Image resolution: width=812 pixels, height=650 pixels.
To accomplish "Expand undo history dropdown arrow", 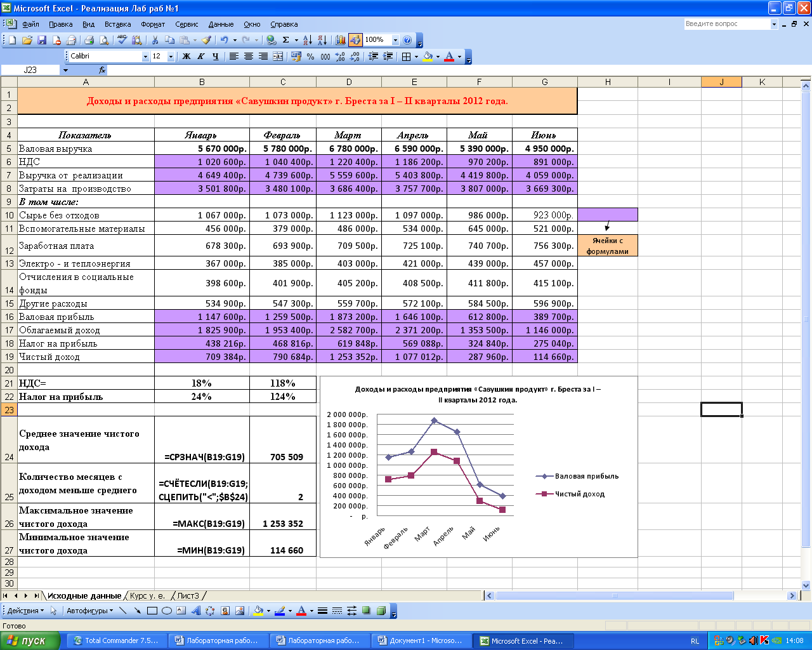I will [235, 40].
